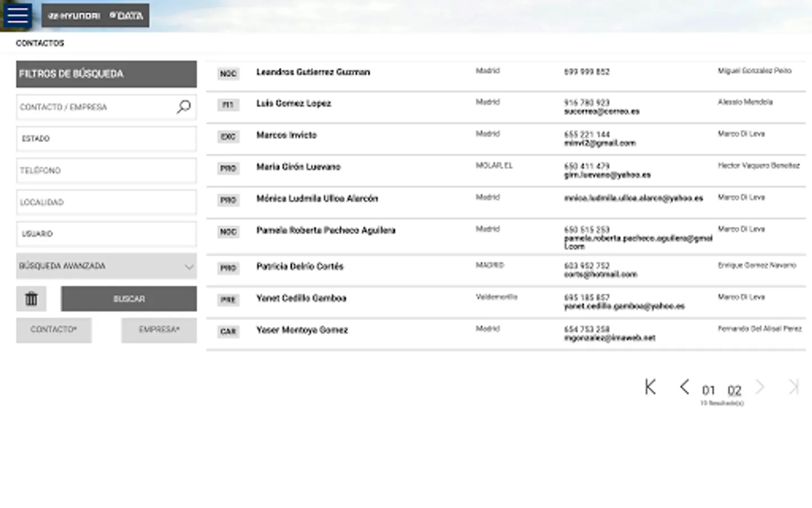The height and width of the screenshot is (508, 812).
Task: Click PRO badge for Mónica Ludmila Ulloa
Action: 228,200
